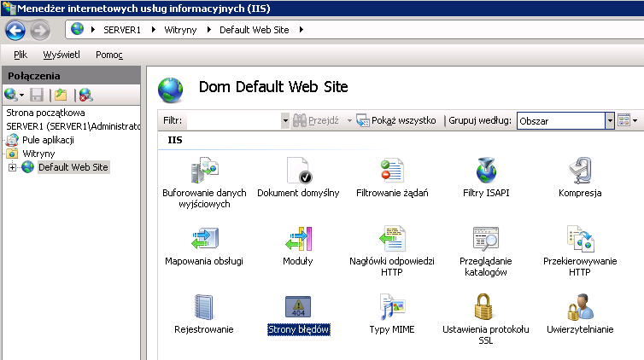Click SERVER1 in the breadcrumb path
644x360 pixels.
coord(122,30)
